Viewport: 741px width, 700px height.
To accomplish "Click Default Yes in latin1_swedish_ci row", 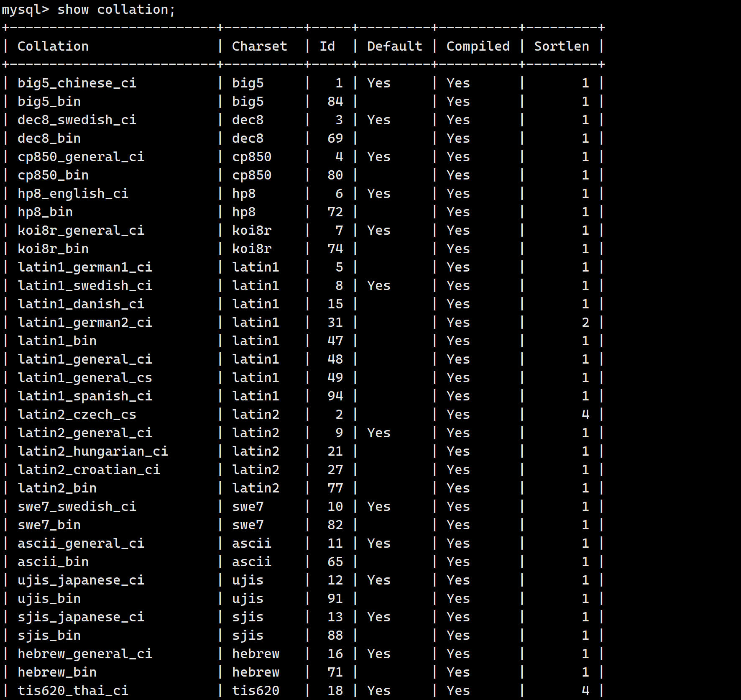I will (x=379, y=285).
